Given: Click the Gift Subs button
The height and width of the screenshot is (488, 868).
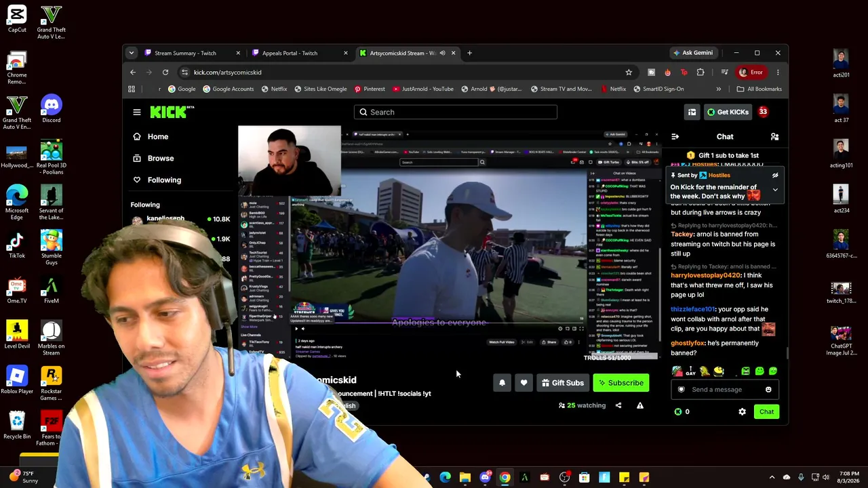Looking at the screenshot, I should tap(562, 383).
